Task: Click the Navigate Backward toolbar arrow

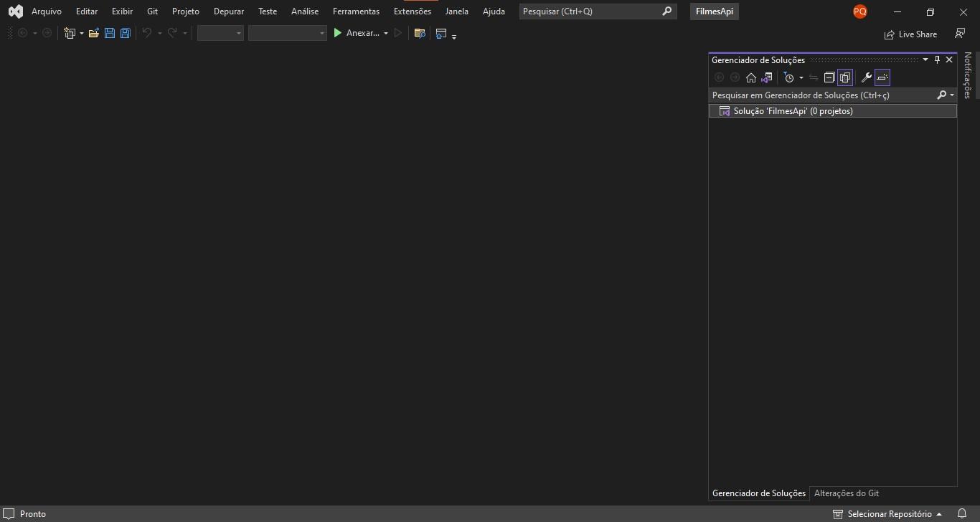Action: coord(23,33)
